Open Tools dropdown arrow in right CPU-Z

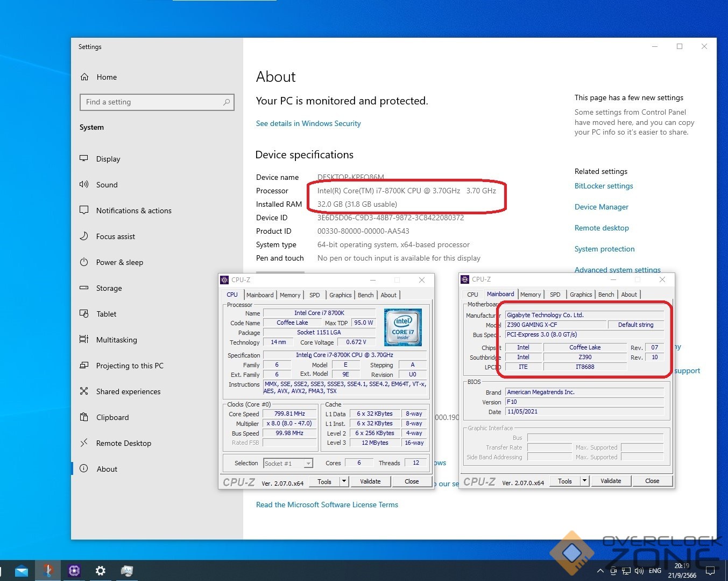(584, 481)
